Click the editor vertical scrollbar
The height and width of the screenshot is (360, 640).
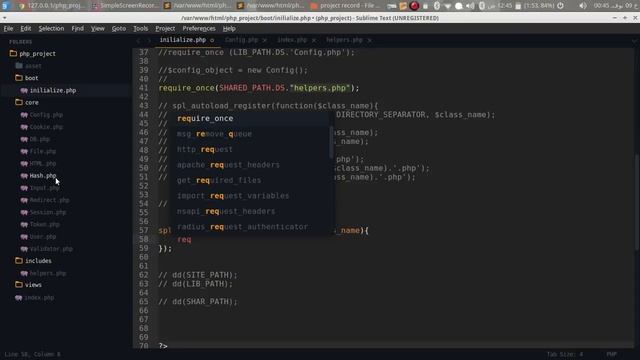coord(637,202)
